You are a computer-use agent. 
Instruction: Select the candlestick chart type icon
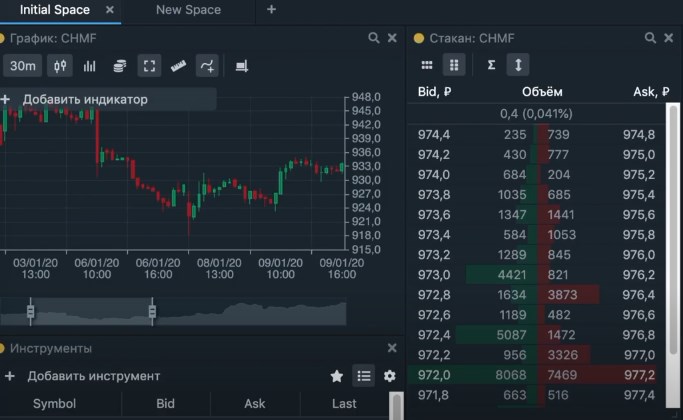pyautogui.click(x=60, y=66)
